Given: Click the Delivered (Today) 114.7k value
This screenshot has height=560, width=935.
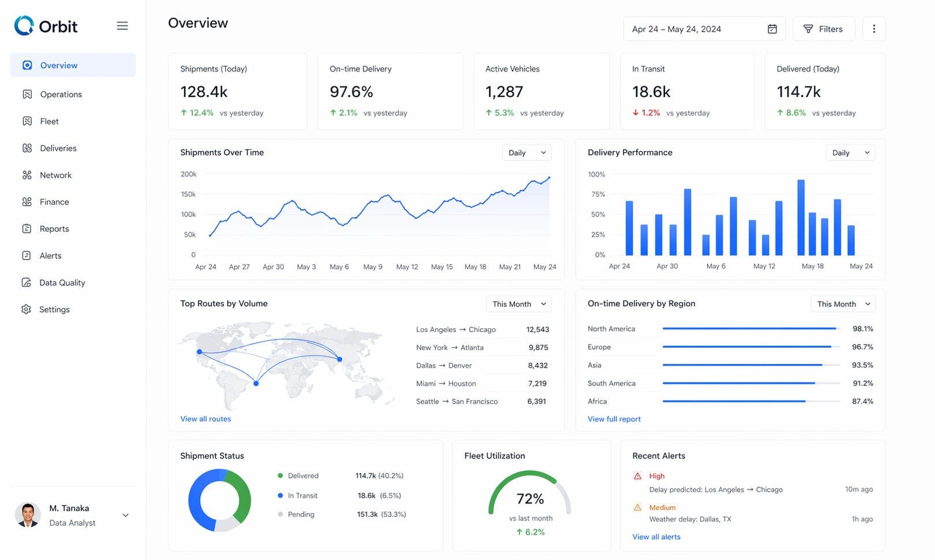Looking at the screenshot, I should click(798, 92).
